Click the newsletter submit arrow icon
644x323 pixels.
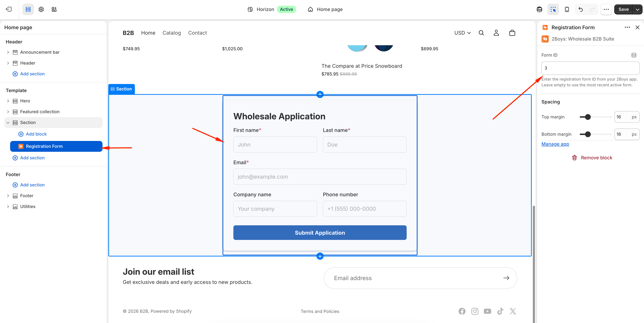tap(506, 278)
